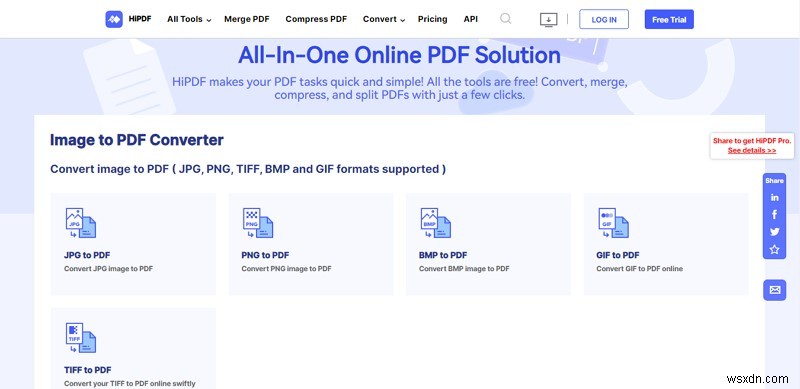Open the envelope email icon
This screenshot has height=389, width=800.
pyautogui.click(x=774, y=290)
